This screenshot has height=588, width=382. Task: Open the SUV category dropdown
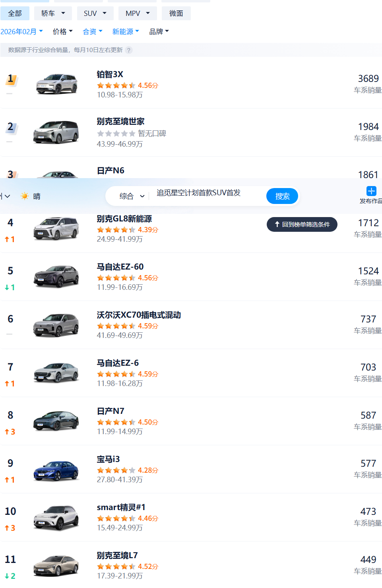[95, 14]
